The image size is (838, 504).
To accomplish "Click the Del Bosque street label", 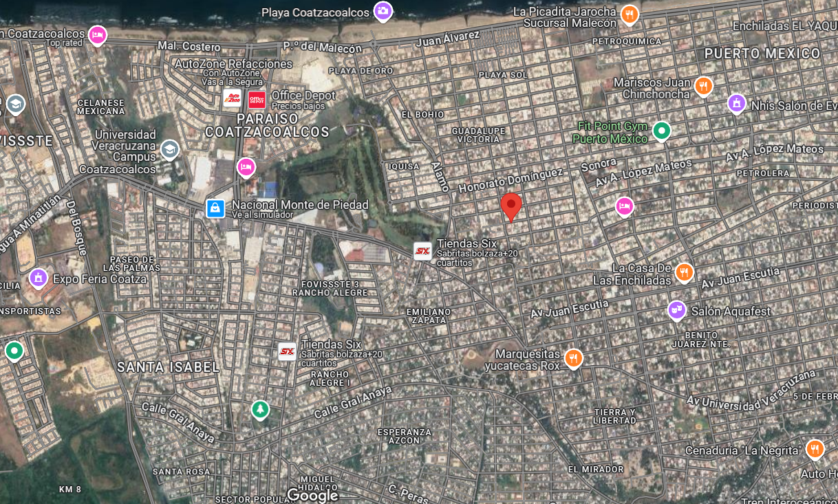I will [76, 227].
